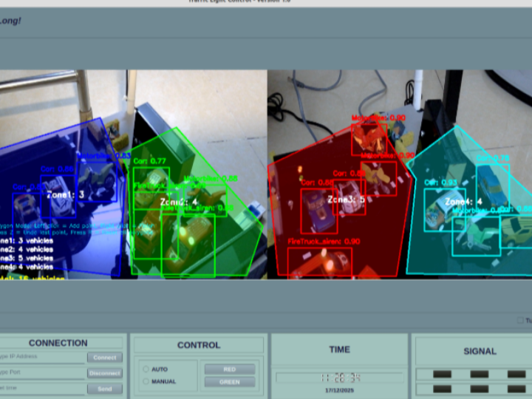Select the MANUAL control mode

(x=146, y=382)
